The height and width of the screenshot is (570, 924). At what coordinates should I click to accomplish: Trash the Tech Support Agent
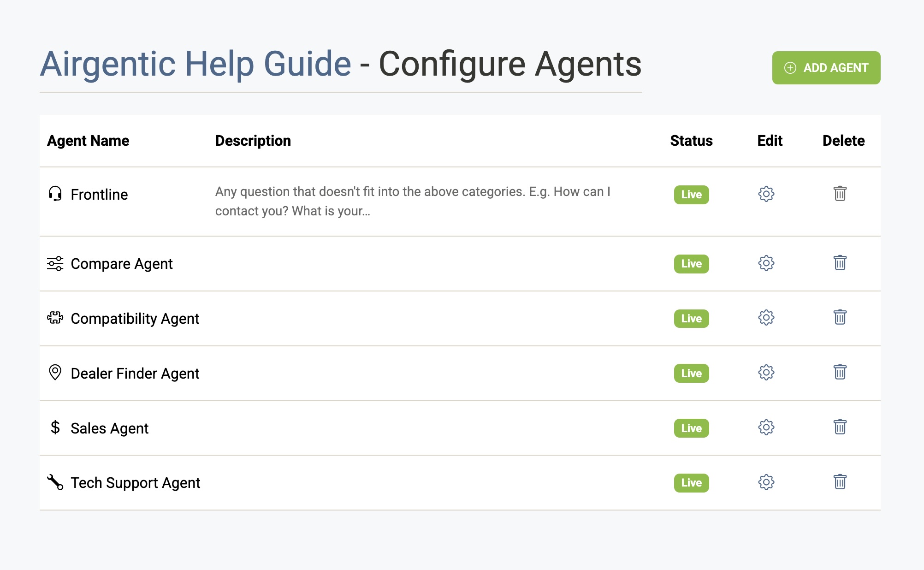click(x=840, y=482)
